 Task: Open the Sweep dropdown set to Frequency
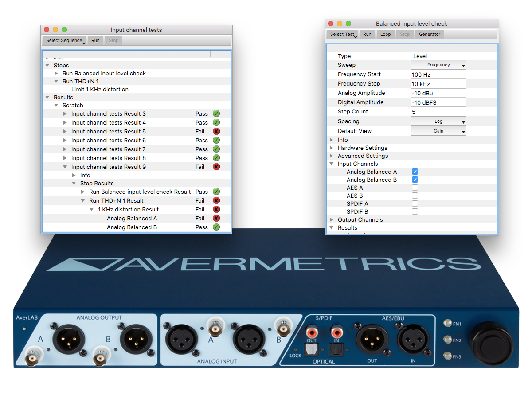coord(438,65)
